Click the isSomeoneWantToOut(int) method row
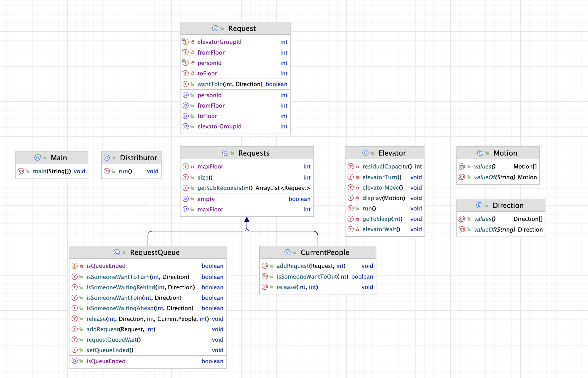588x378 pixels. [x=318, y=277]
